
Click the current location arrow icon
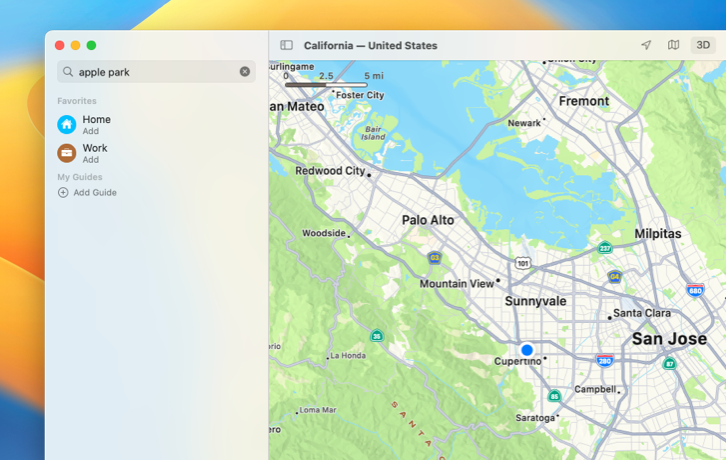pyautogui.click(x=646, y=45)
